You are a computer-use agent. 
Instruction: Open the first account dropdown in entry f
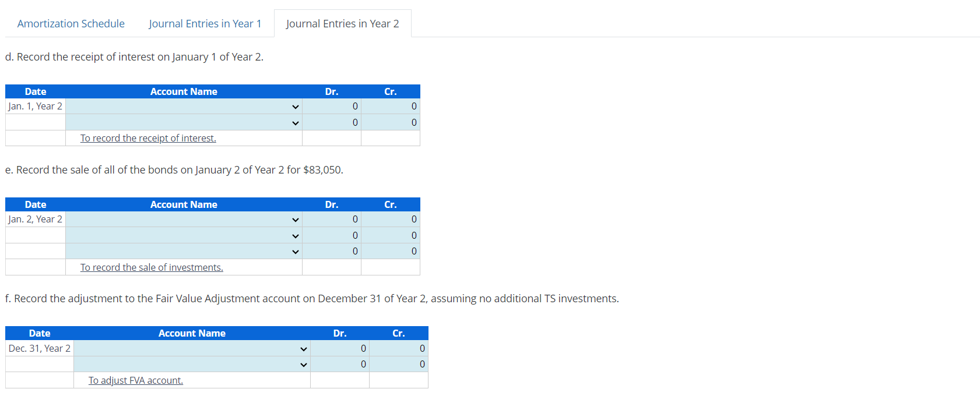pos(303,348)
